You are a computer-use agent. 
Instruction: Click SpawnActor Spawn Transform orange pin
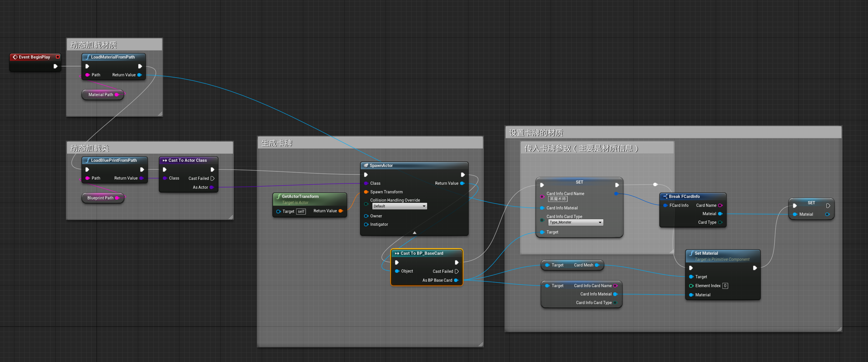[x=366, y=192]
